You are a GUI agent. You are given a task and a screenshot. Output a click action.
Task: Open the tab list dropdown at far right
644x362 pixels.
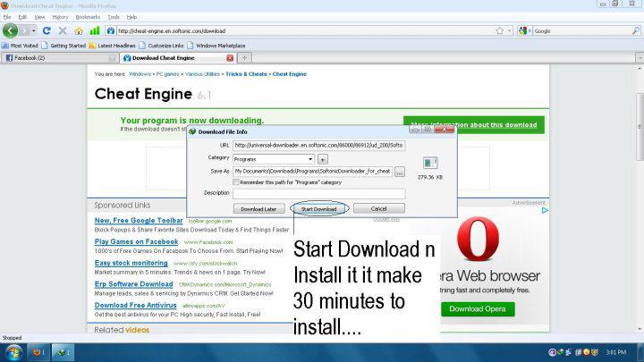[640, 58]
